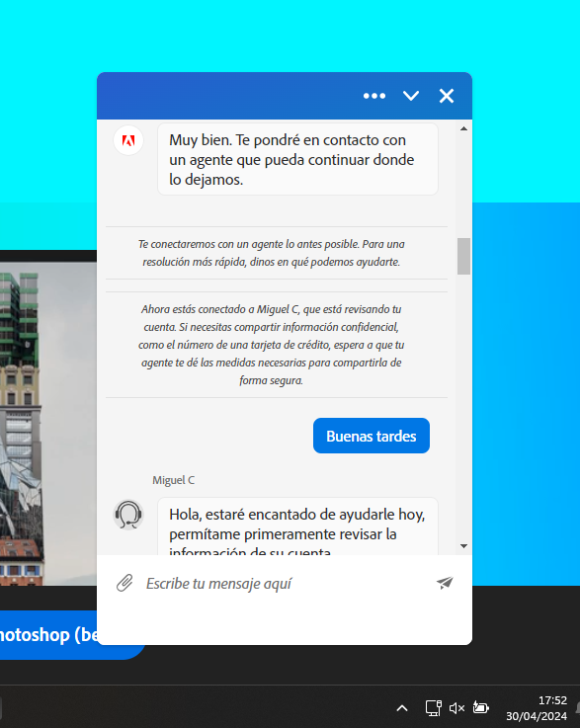This screenshot has height=728, width=580.
Task: Click the 'Hola, estaré encantado de ayudarle' message
Action: [x=297, y=526]
